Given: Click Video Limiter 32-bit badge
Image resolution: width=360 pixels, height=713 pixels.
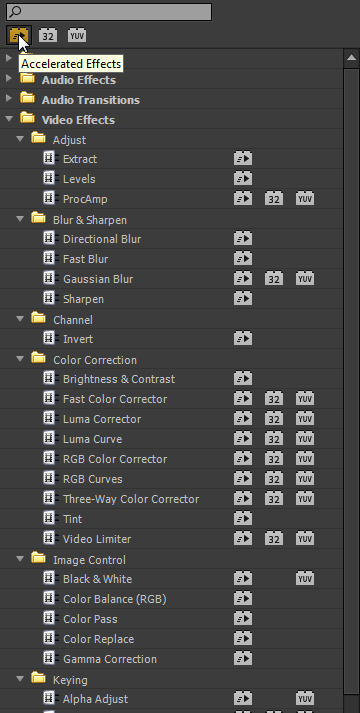Looking at the screenshot, I should pyautogui.click(x=274, y=538).
